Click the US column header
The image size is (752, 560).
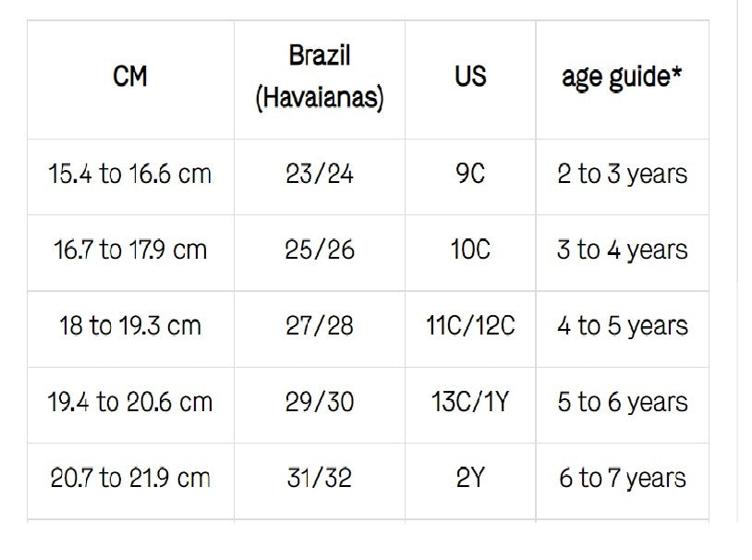pyautogui.click(x=470, y=79)
